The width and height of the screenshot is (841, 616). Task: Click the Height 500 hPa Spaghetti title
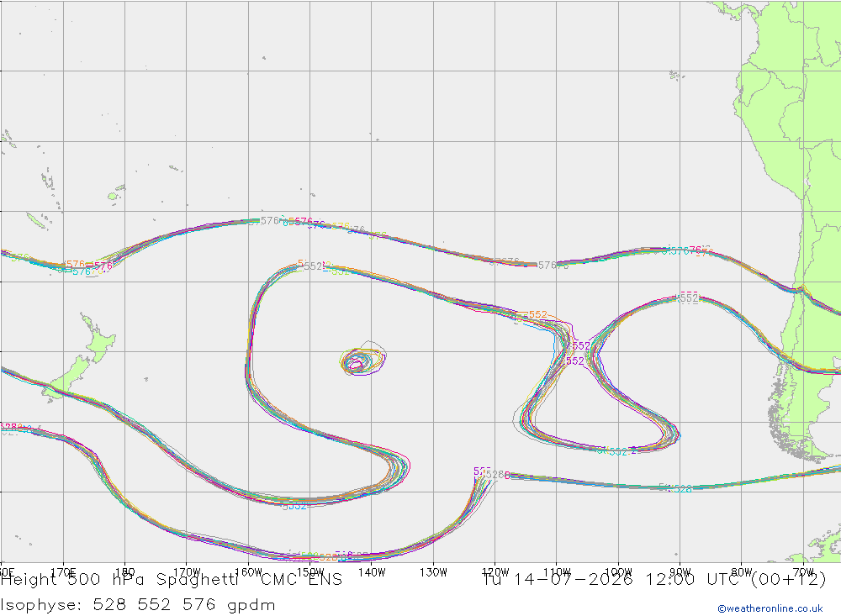click(119, 580)
